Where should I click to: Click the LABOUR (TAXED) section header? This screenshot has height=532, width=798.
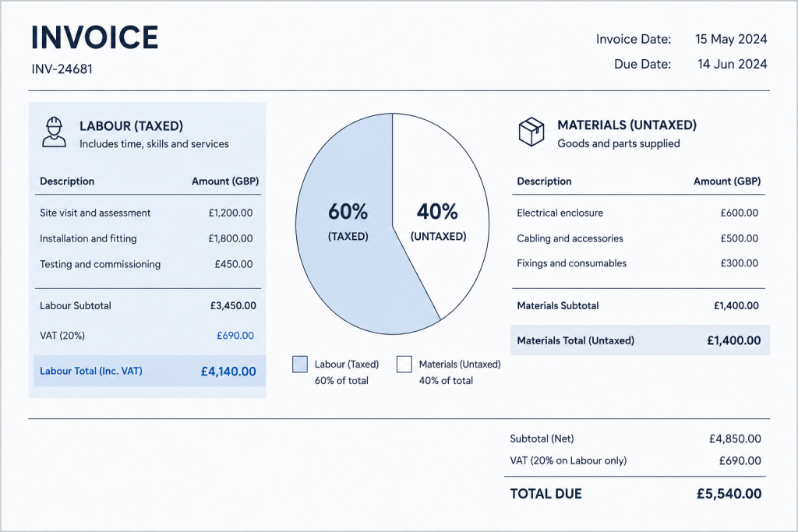point(131,126)
